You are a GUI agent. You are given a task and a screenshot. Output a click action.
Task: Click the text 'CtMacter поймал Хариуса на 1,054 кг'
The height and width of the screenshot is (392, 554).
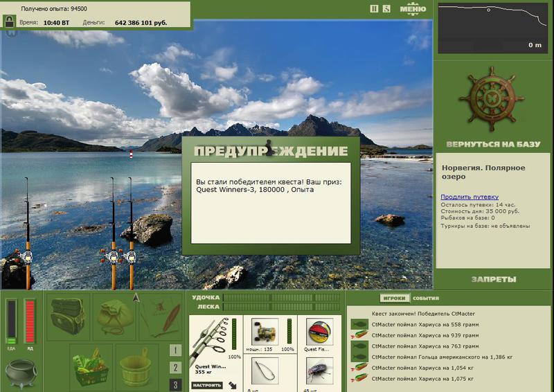[422, 368]
